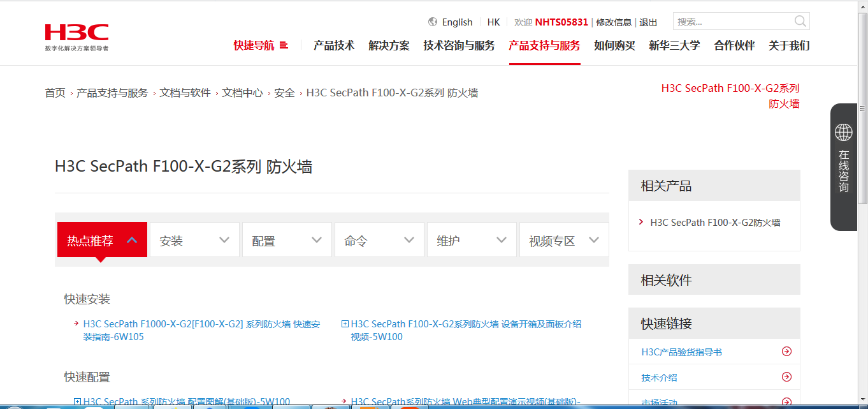
Task: Open the 产品支持与服务 menu
Action: coord(544,45)
